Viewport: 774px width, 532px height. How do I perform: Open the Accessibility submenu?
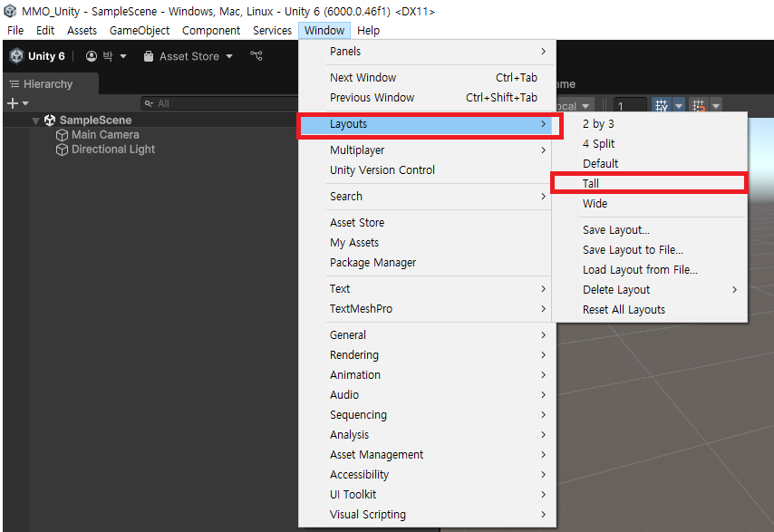click(x=428, y=475)
